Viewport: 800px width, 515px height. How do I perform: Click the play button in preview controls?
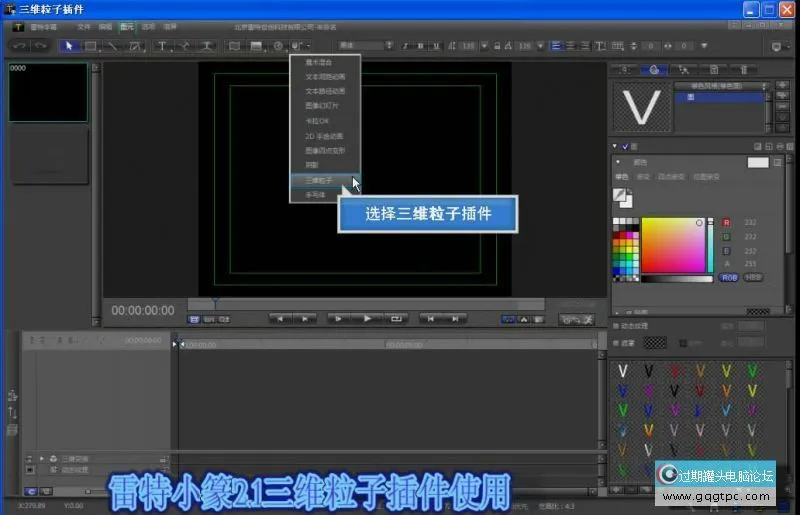(x=367, y=318)
